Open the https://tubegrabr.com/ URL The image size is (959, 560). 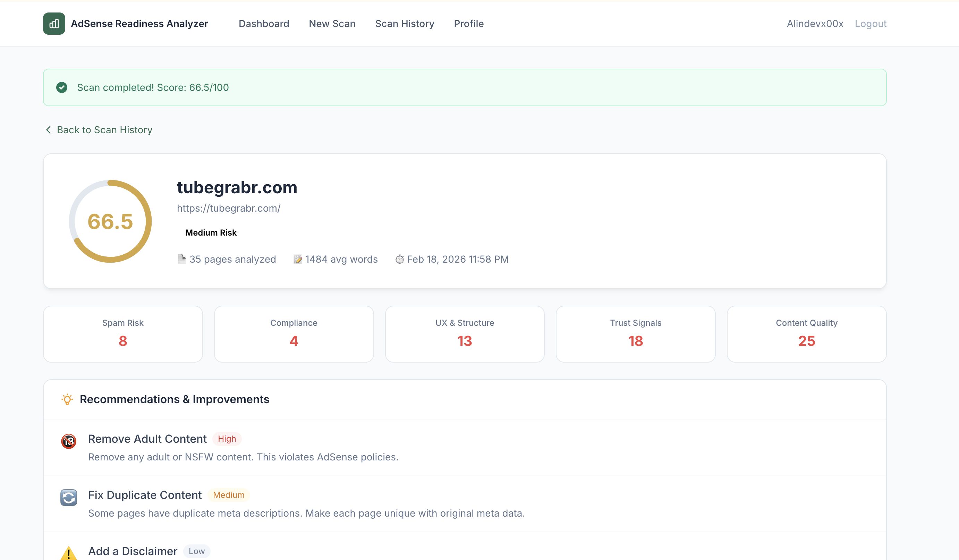pyautogui.click(x=228, y=208)
